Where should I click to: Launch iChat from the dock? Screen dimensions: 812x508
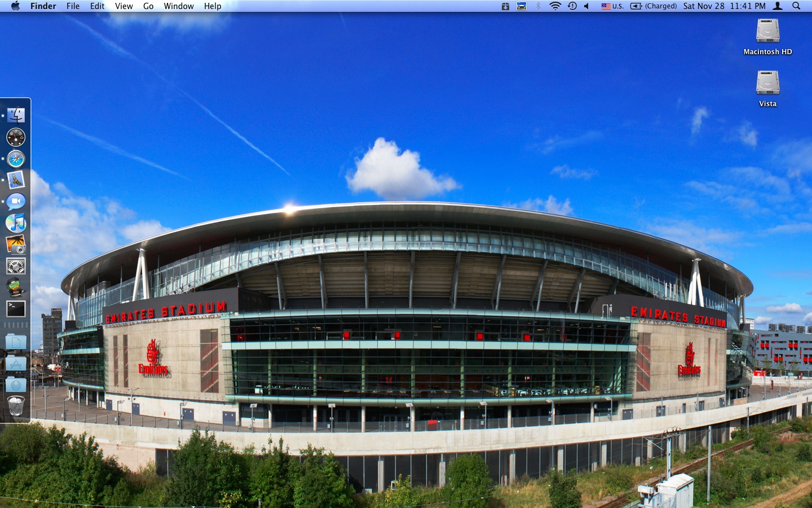tap(16, 202)
